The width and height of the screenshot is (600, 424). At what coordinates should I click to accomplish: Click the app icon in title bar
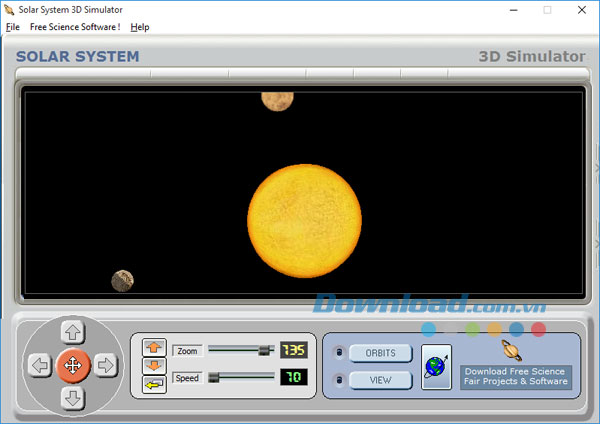point(9,10)
